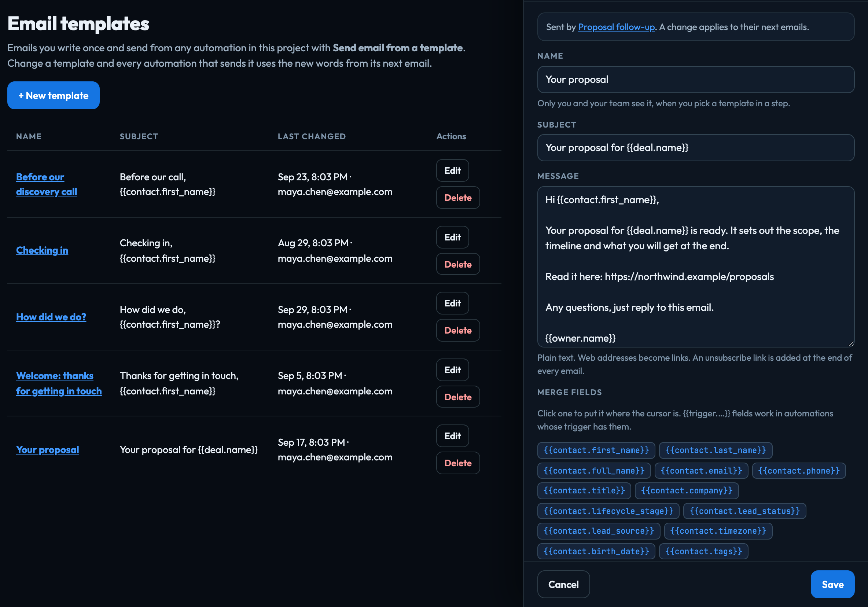Insert the {{contact.timezone}} merge field

pos(718,531)
